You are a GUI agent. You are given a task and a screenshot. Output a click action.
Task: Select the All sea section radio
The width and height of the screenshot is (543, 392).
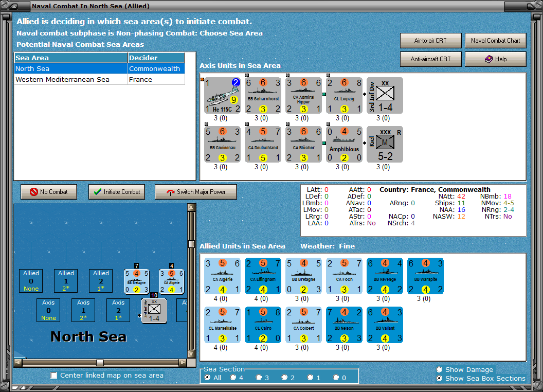pos(207,378)
